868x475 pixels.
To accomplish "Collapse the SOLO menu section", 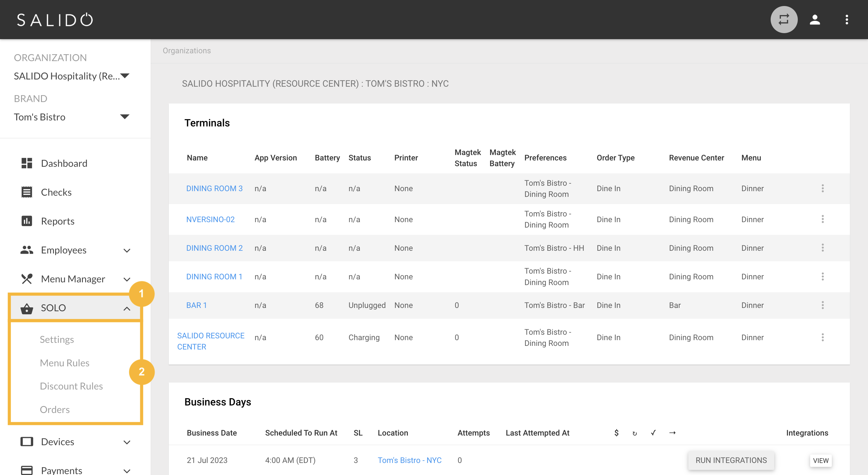I will coord(127,308).
